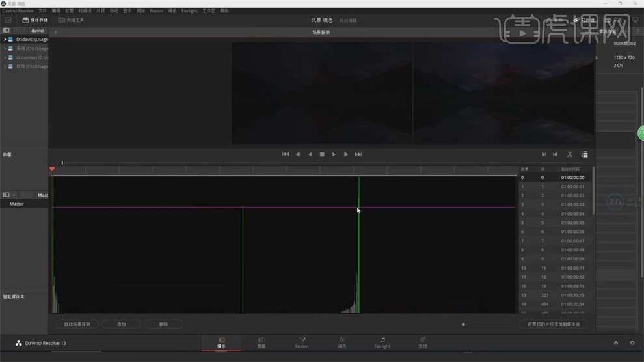Click the red playhead marker on the ruler
Screen dimensions: 644x362
click(x=52, y=169)
